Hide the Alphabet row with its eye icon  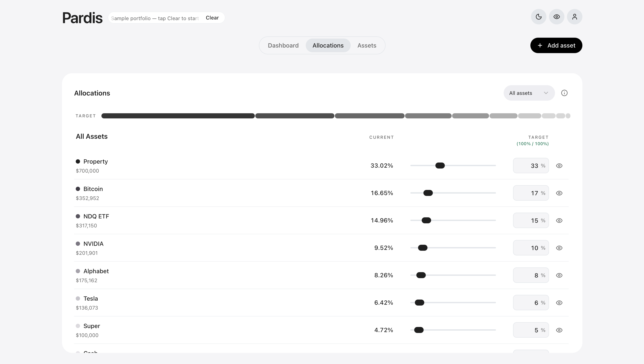coord(559,275)
